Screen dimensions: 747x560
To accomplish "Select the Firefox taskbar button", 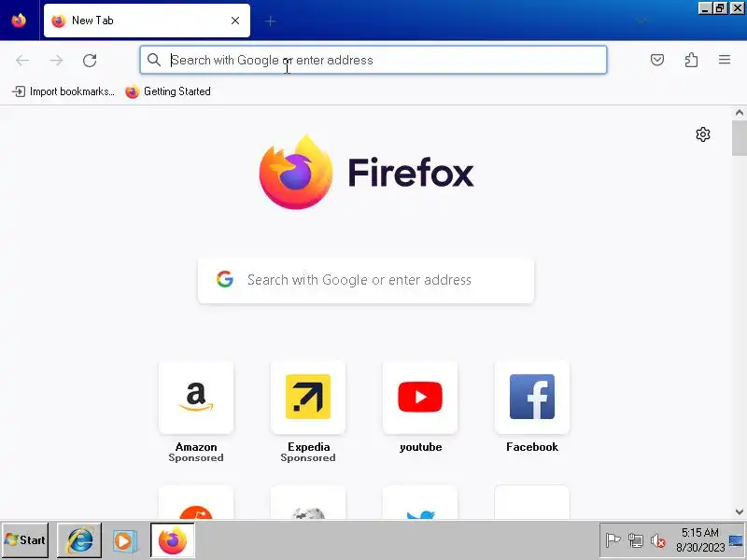I will click(173, 540).
